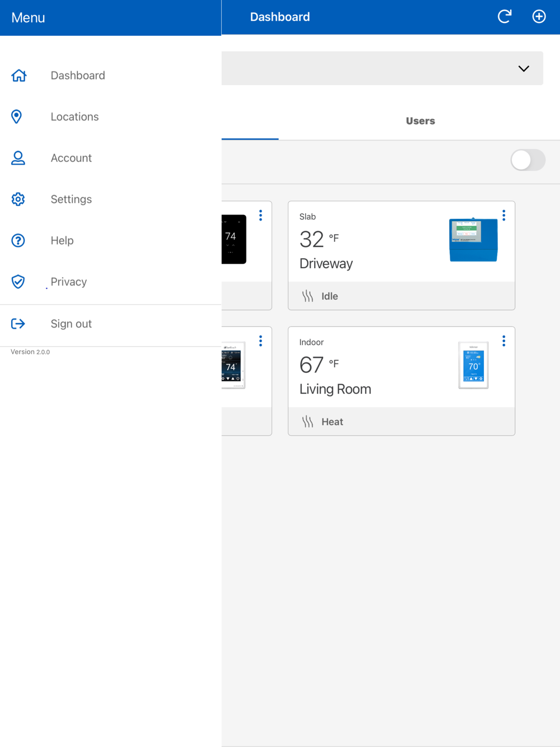Click the Dashboard header title
This screenshot has width=560, height=747.
tap(280, 17)
